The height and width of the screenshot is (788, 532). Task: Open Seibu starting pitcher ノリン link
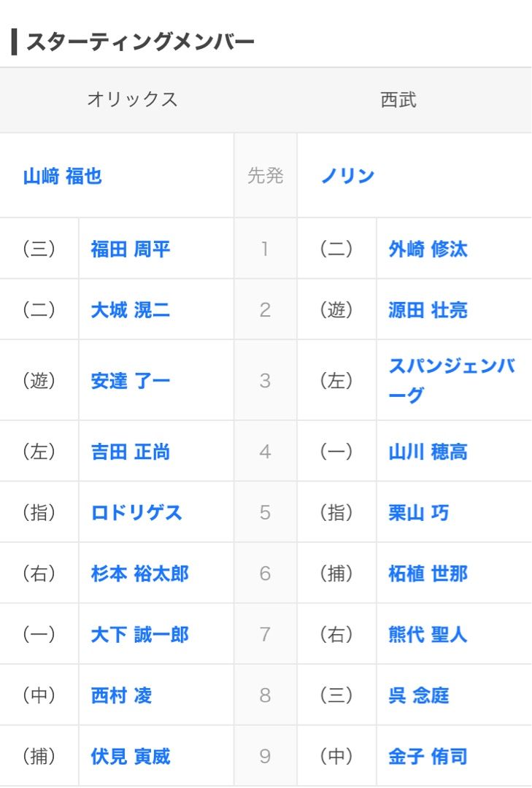[348, 176]
